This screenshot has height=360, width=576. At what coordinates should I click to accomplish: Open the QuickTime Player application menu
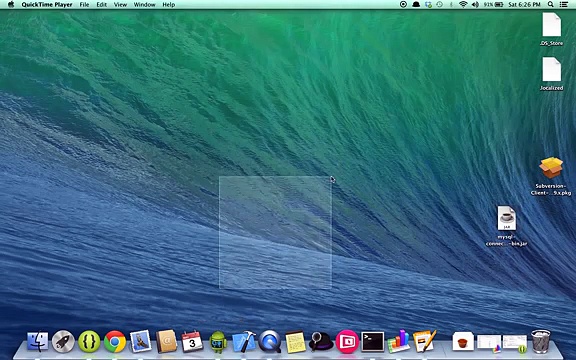point(47,4)
